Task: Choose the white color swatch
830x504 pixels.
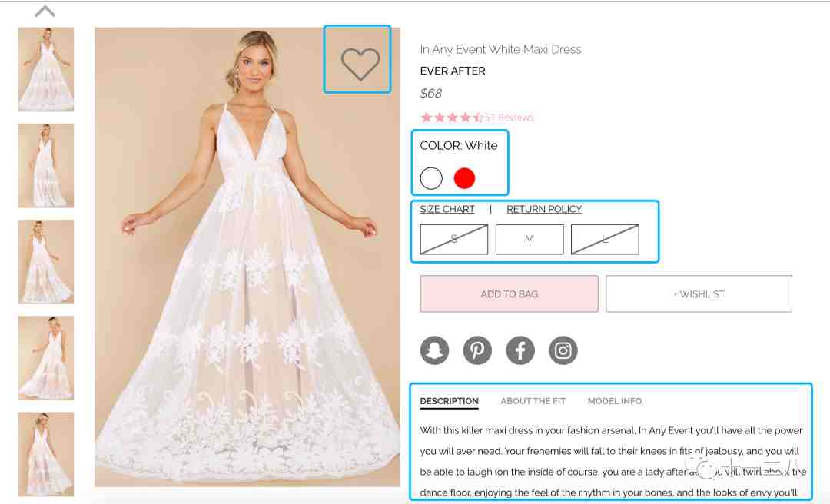Action: [x=431, y=178]
